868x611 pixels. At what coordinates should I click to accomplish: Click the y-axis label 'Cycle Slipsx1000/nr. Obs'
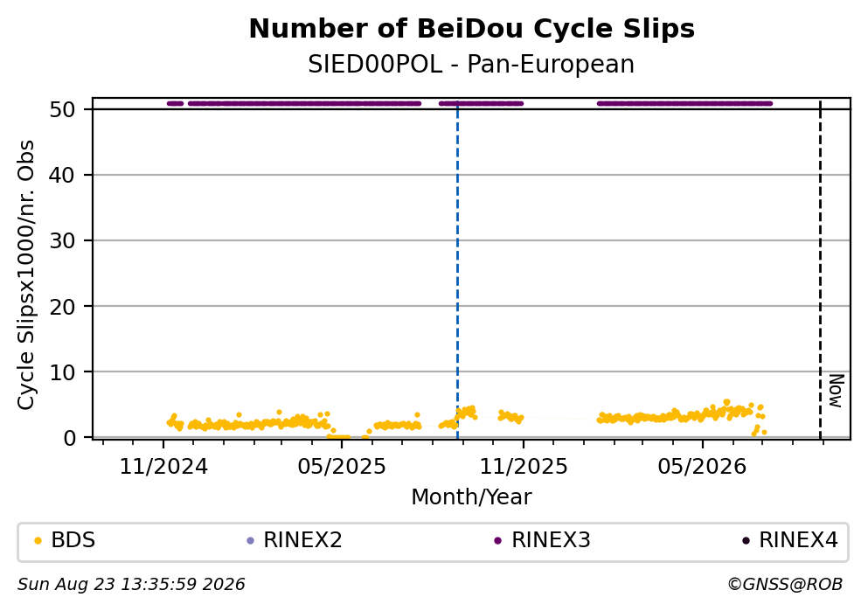[25, 275]
